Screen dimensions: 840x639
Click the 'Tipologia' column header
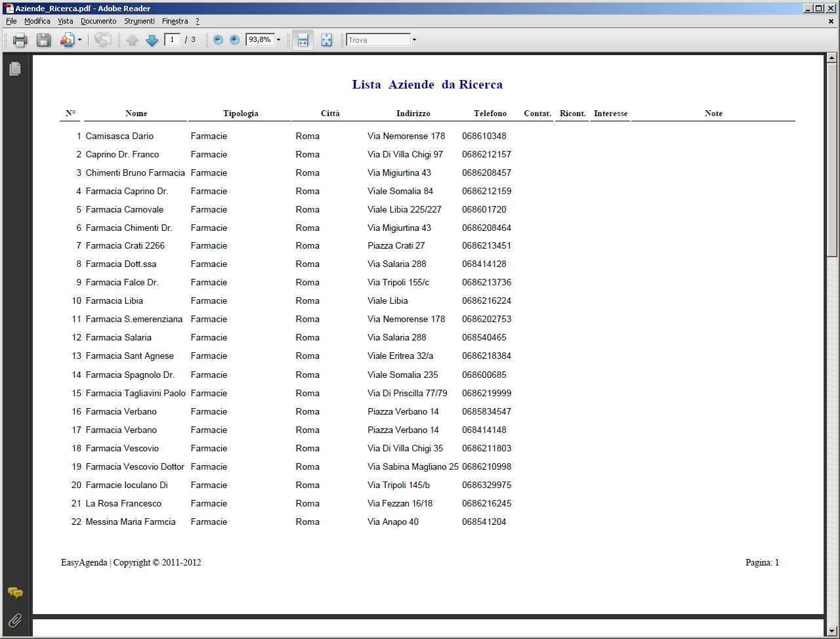pos(241,113)
